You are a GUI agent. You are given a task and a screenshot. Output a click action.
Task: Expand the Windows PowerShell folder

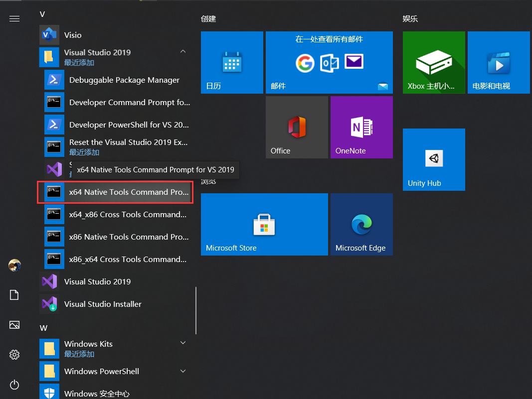[x=183, y=371]
